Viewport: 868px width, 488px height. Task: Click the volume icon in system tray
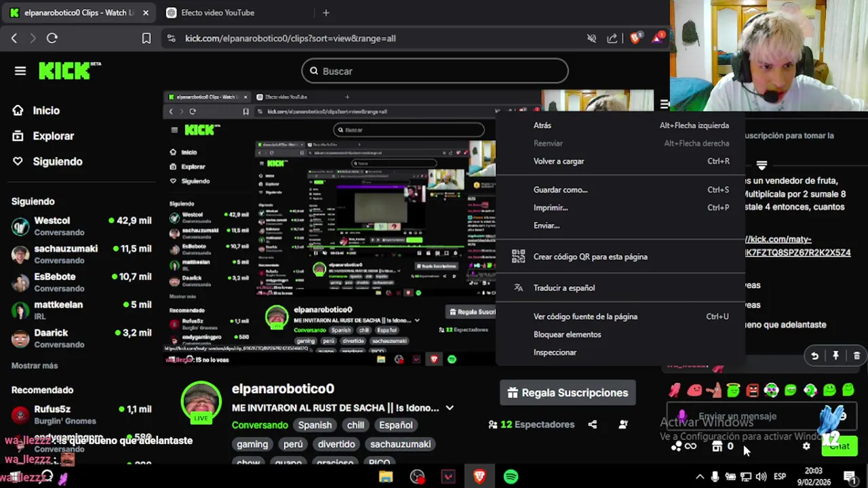[x=761, y=477]
